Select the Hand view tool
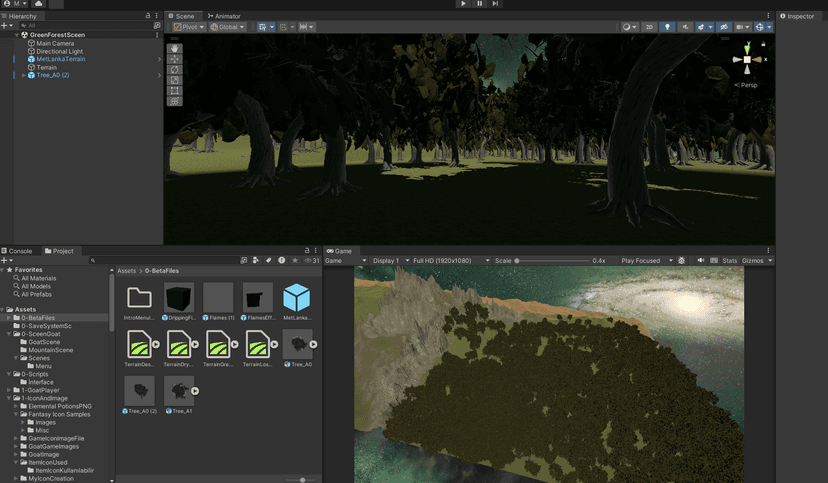828x483 pixels. [175, 48]
